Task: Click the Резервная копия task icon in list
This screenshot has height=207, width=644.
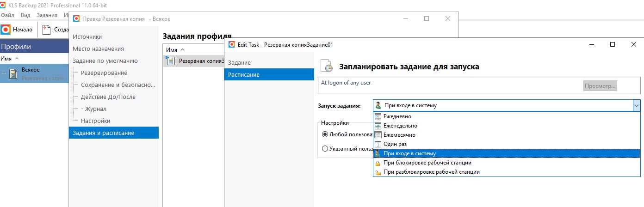Action: tap(170, 61)
